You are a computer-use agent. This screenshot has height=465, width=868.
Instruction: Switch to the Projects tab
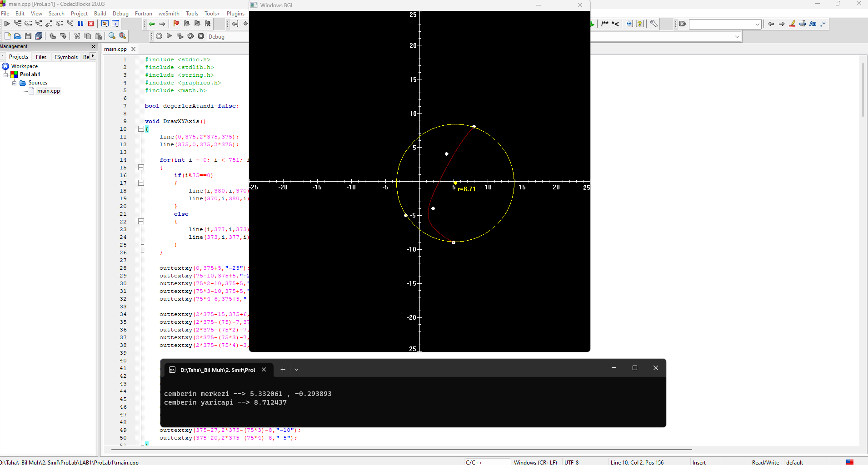[x=19, y=57]
